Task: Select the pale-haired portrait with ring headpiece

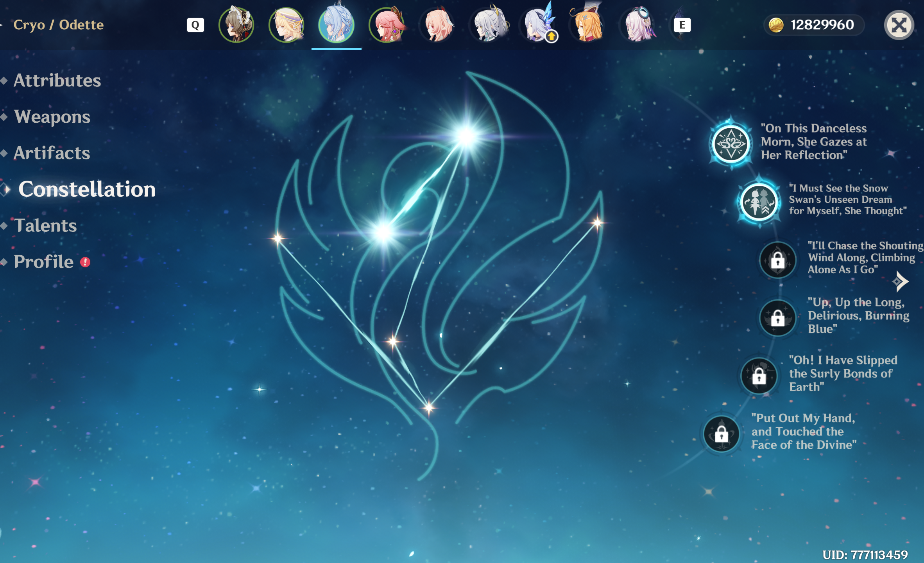Action: tap(637, 25)
